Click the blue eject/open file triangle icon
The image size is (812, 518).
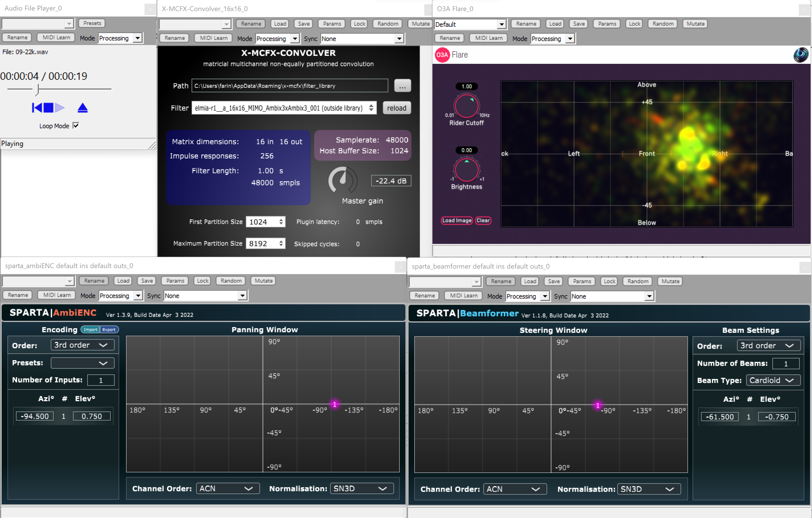click(83, 108)
